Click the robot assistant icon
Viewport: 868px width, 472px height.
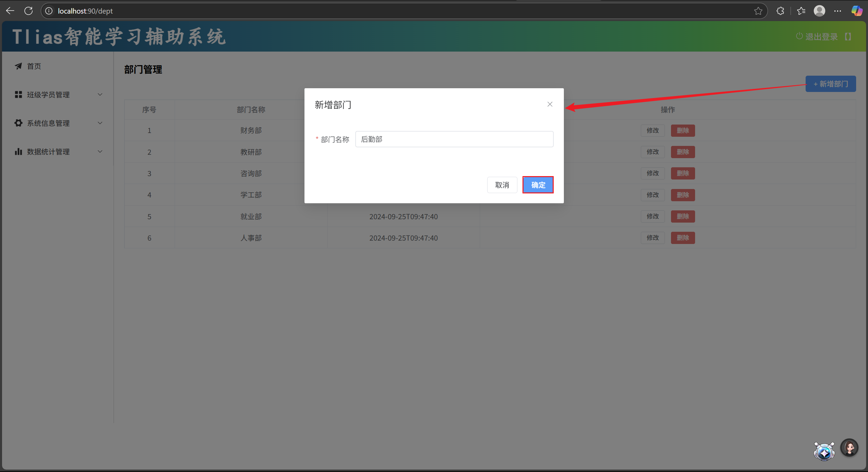coord(824,452)
